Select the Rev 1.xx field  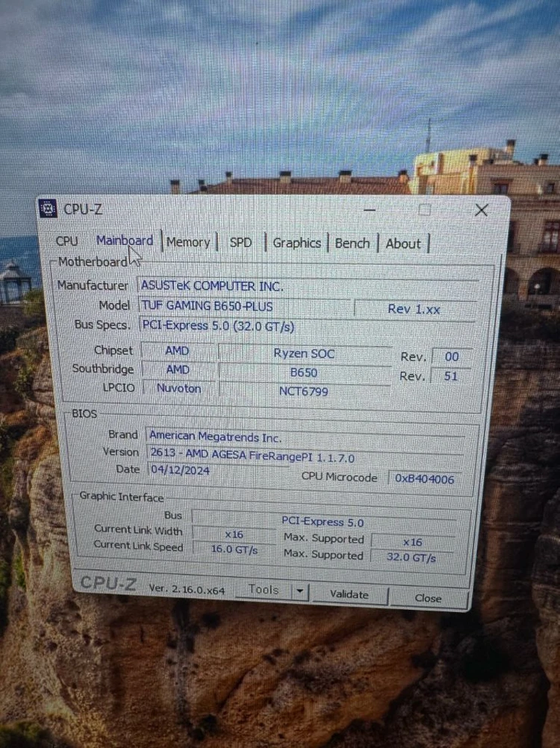pos(414,309)
